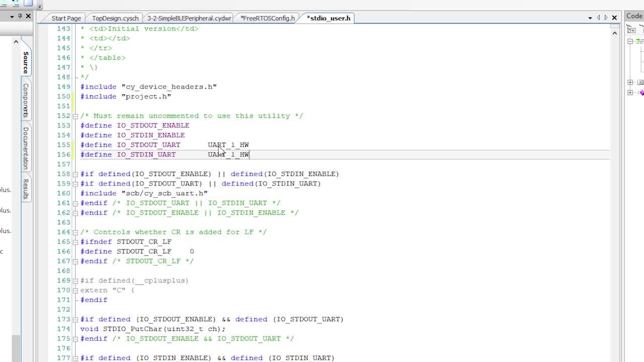Expand all nodes in the Code Explorer

click(x=632, y=30)
